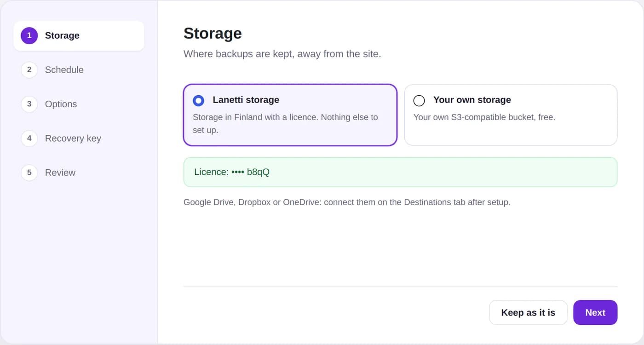Click the Storage page heading
644x345 pixels.
[x=213, y=34]
